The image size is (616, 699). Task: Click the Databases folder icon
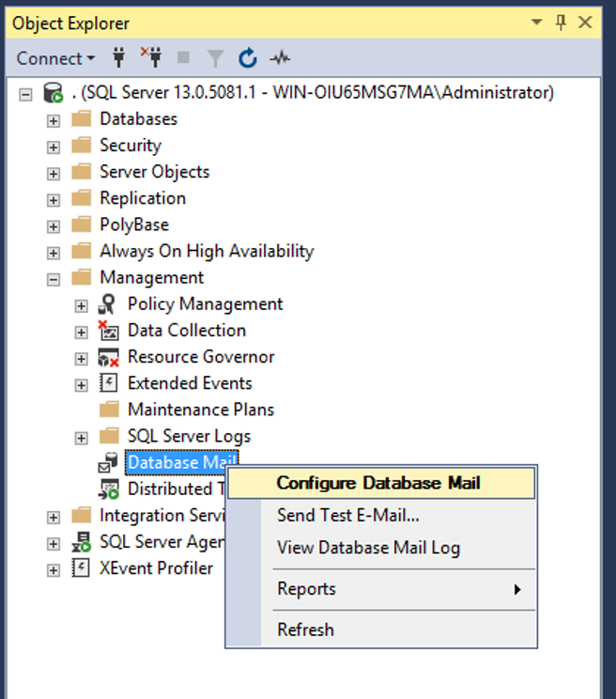[82, 119]
